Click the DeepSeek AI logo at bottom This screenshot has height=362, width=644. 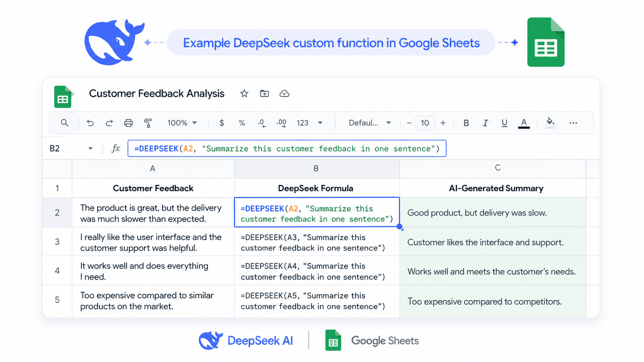coord(246,340)
